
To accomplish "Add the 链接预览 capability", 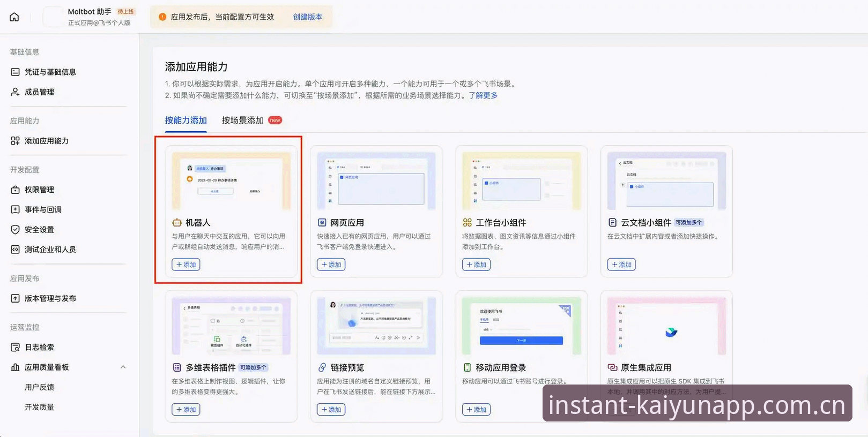I will click(331, 410).
